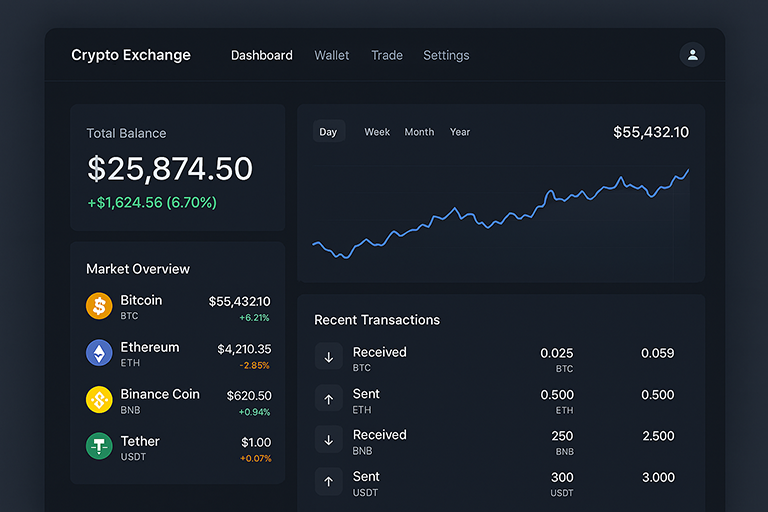Switch chart range to Month
The width and height of the screenshot is (768, 512).
click(x=419, y=132)
